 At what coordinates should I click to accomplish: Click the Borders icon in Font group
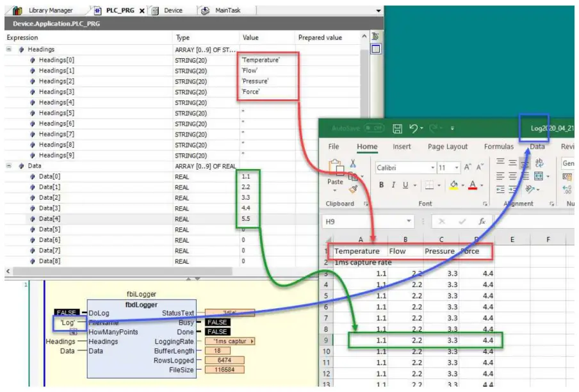coord(429,185)
